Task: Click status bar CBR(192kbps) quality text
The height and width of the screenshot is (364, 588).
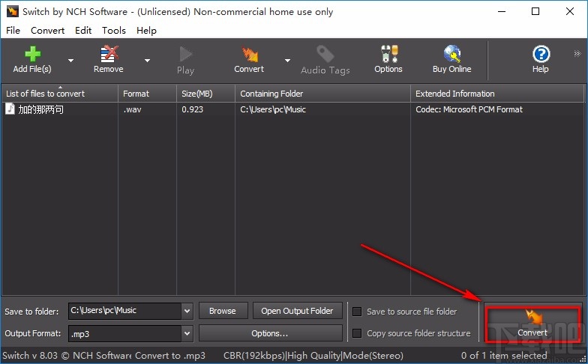Action: [x=313, y=356]
